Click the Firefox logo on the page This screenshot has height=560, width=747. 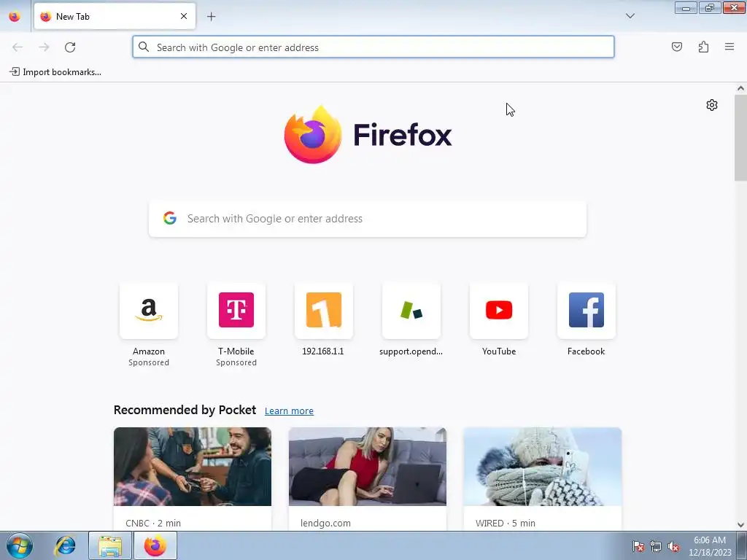tap(368, 135)
